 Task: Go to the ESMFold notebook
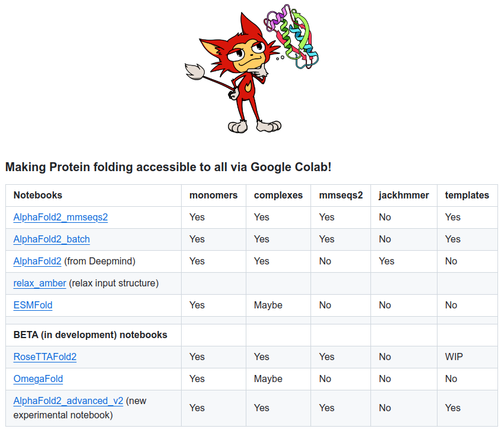coord(33,305)
